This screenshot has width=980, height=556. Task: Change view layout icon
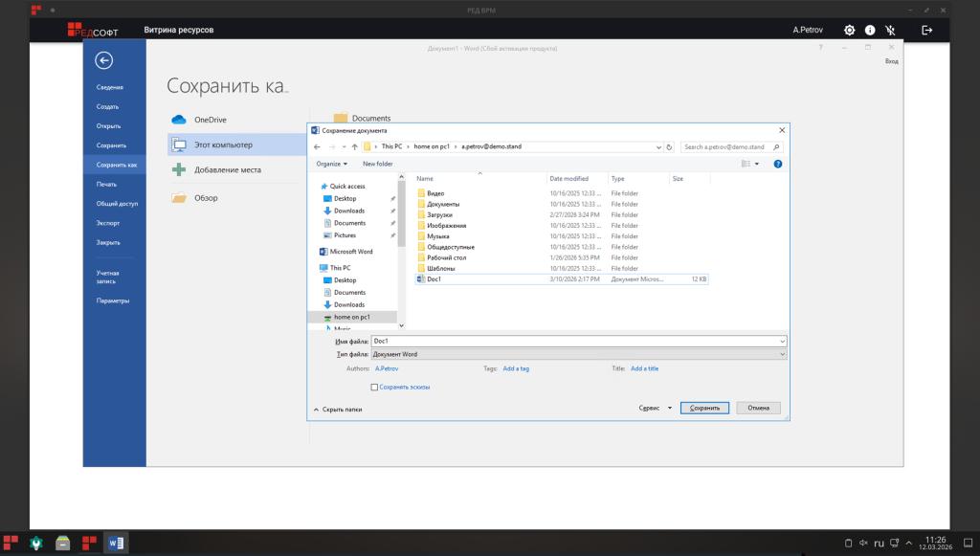coord(745,164)
